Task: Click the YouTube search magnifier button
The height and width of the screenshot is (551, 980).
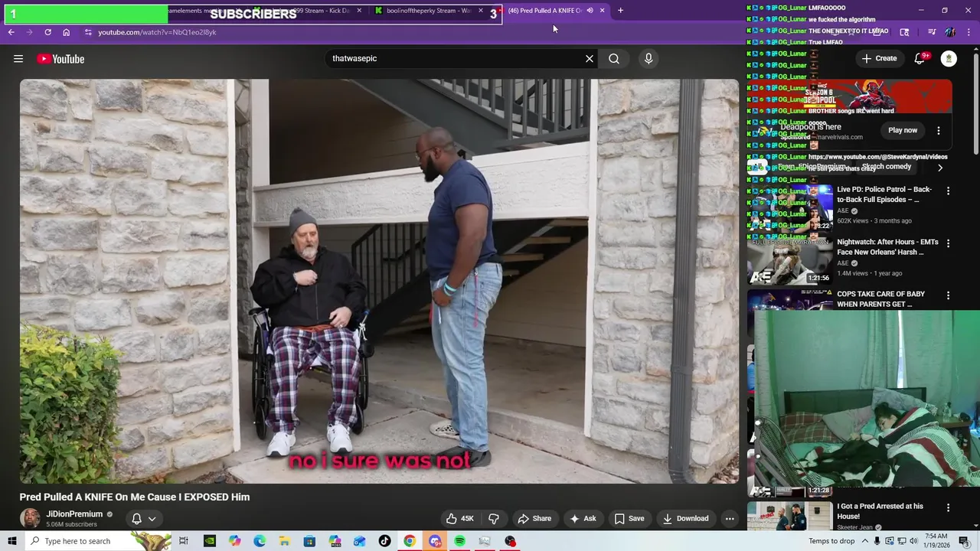Action: click(x=614, y=58)
